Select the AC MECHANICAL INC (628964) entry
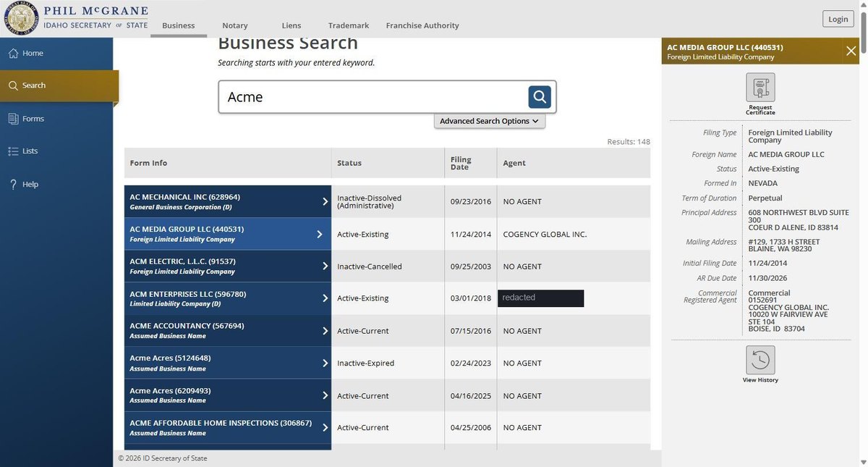The image size is (868, 467). [x=228, y=201]
